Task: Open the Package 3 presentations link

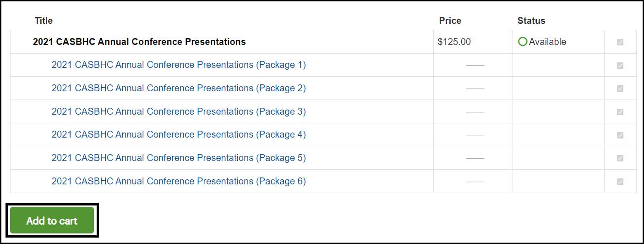Action: pyautogui.click(x=179, y=111)
